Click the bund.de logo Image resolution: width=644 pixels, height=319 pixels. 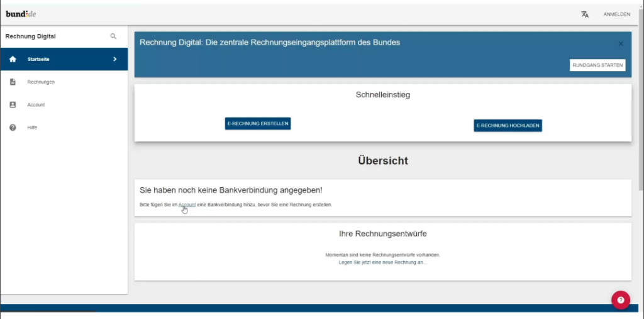point(21,14)
